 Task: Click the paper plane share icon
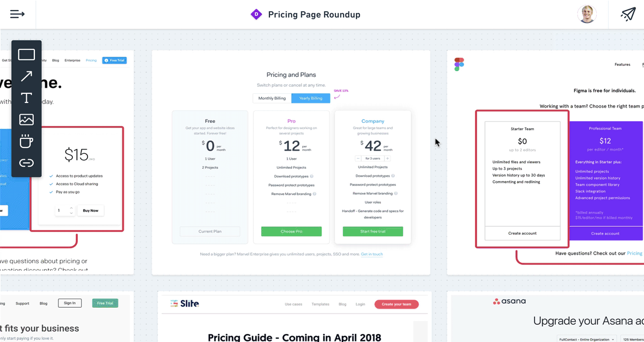pos(628,14)
